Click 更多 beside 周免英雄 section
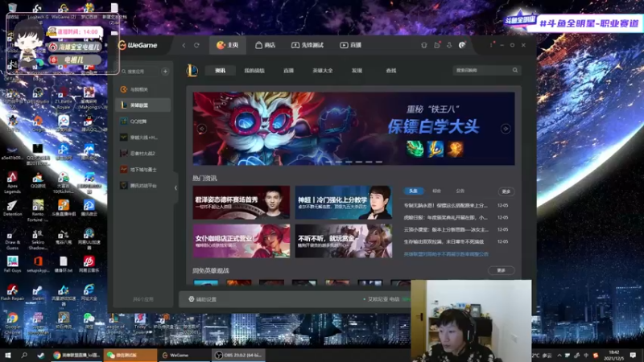The image size is (644, 362). coord(501,270)
